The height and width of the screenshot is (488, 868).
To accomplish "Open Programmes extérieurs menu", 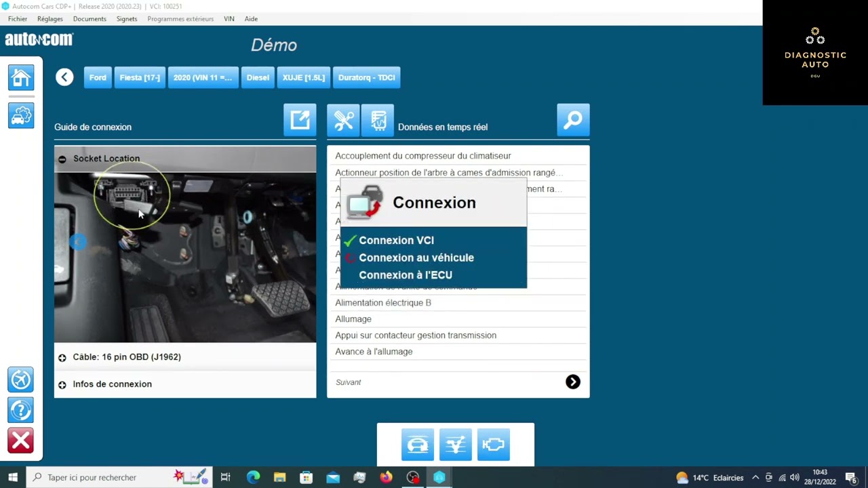I will (x=180, y=19).
